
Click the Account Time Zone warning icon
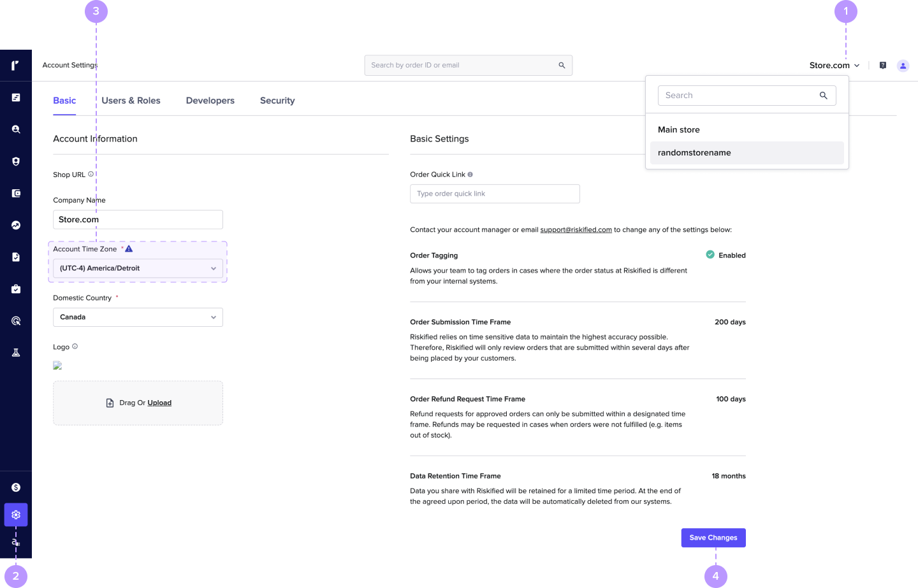point(129,249)
